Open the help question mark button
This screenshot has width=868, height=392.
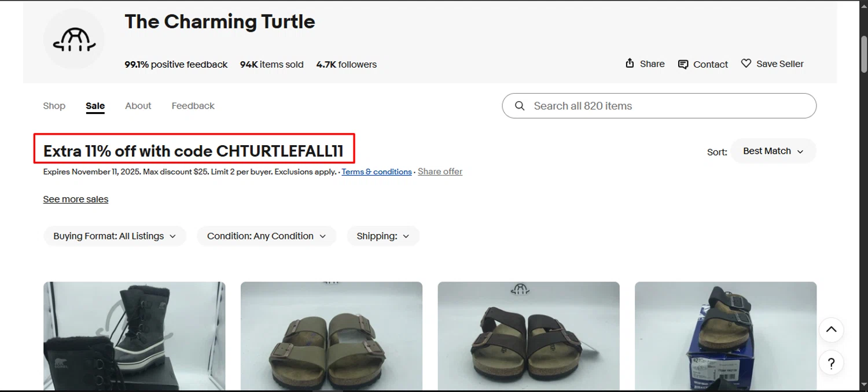[831, 364]
